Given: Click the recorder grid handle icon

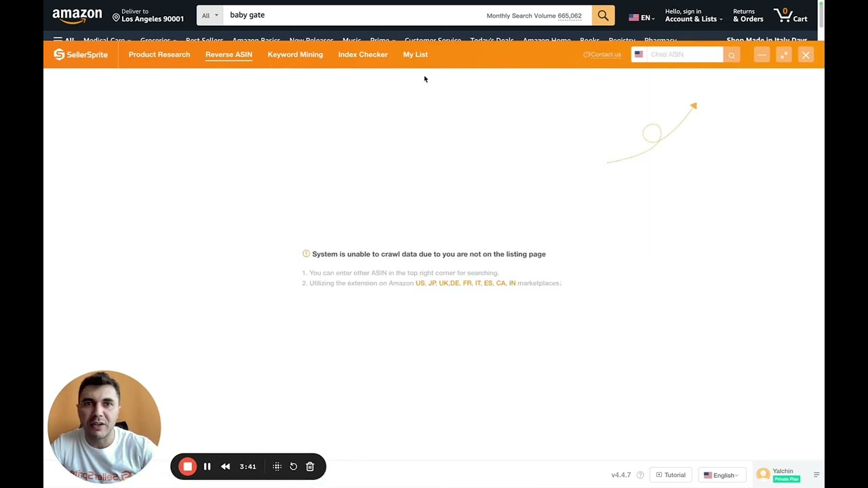Looking at the screenshot, I should pos(277,466).
